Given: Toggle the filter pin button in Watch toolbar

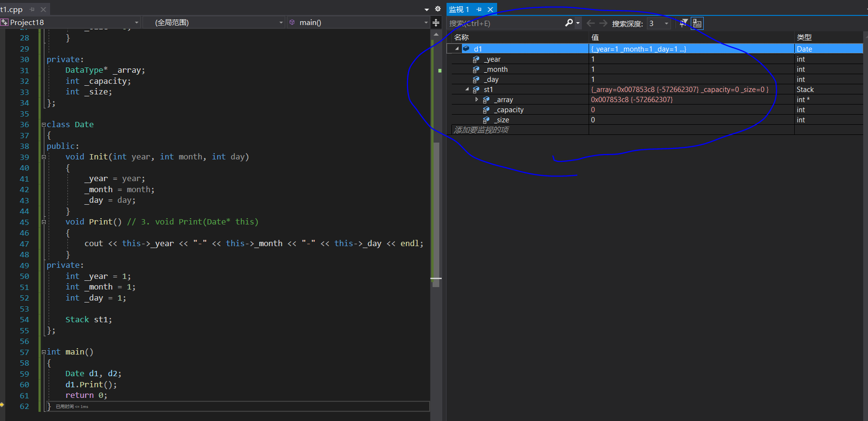Looking at the screenshot, I should pyautogui.click(x=684, y=23).
